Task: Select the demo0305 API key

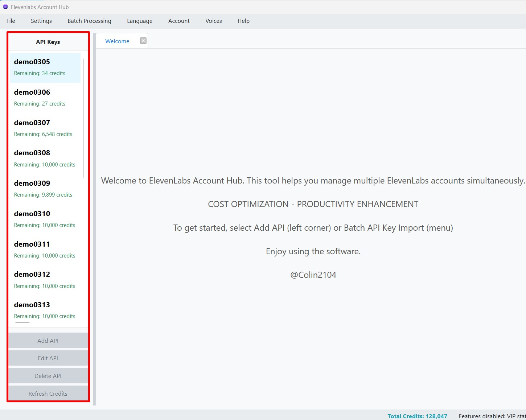Action: [45, 68]
